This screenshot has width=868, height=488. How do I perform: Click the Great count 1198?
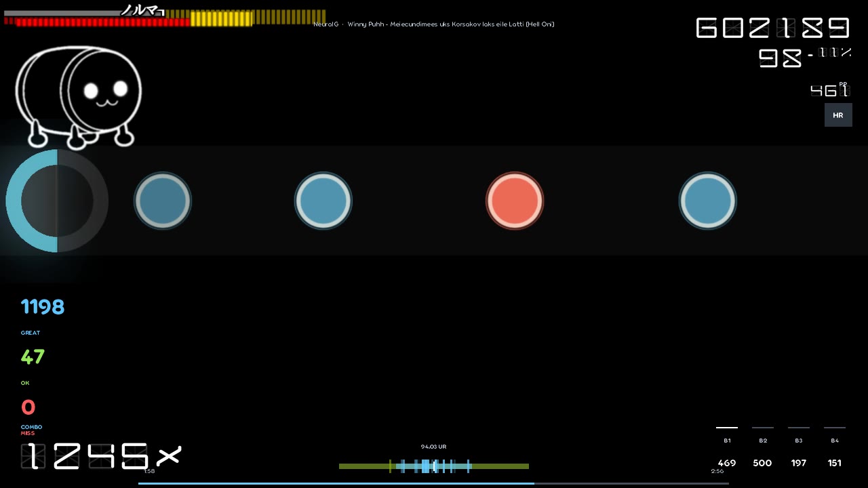tap(43, 307)
